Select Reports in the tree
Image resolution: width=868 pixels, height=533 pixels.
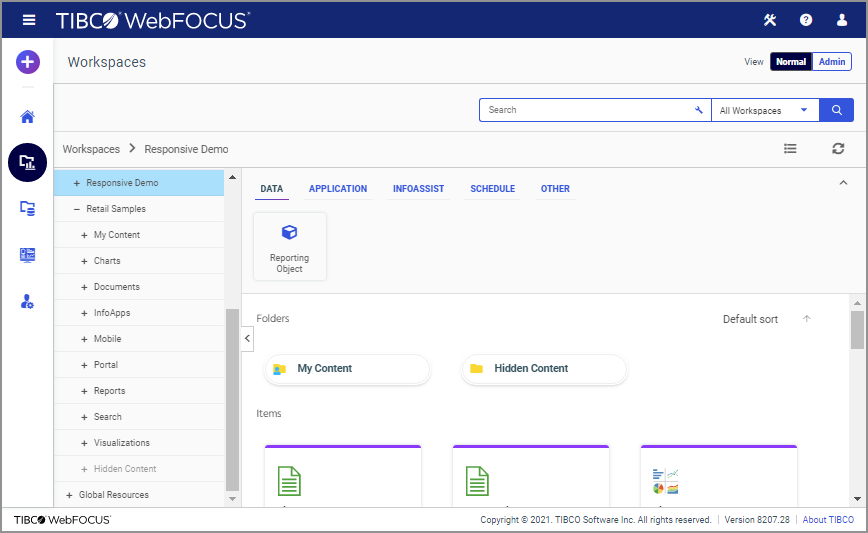click(x=110, y=391)
